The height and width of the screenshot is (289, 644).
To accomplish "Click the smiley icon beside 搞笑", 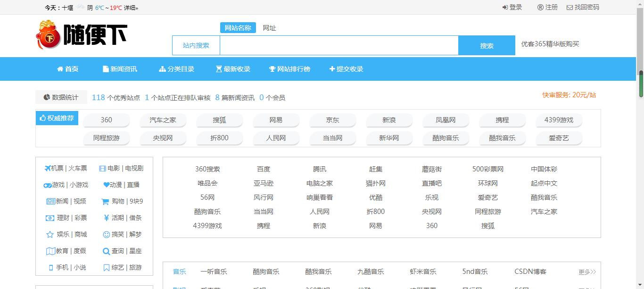I will coord(106,234).
